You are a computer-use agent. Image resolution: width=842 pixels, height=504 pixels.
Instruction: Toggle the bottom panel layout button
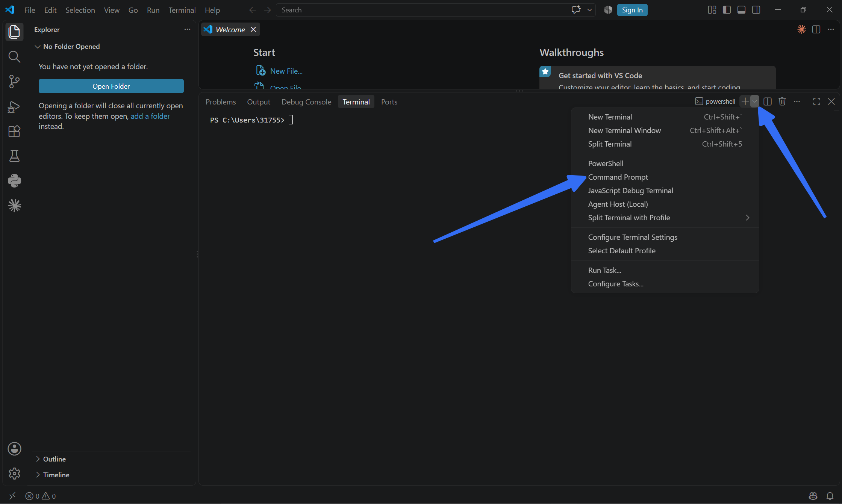coord(741,10)
